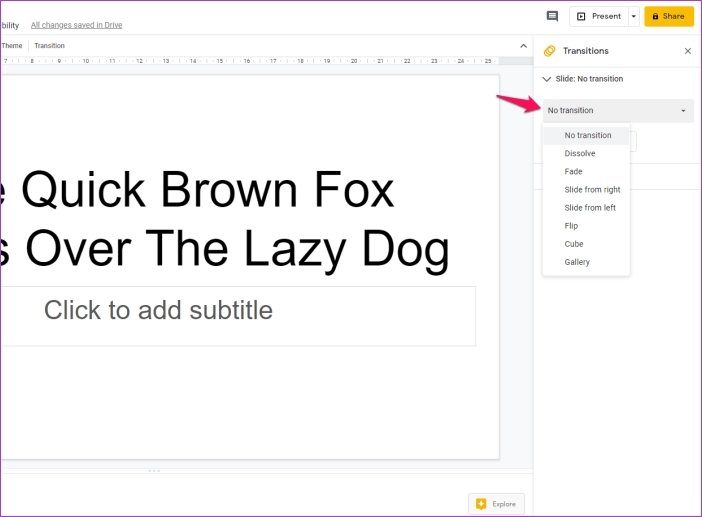Close the Transitions panel
This screenshot has width=702, height=517.
click(688, 51)
